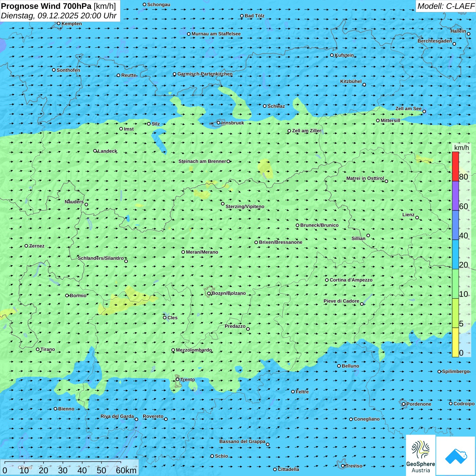This screenshot has width=476, height=476.
Task: Click the red segment of wind legend
Action: point(455,166)
